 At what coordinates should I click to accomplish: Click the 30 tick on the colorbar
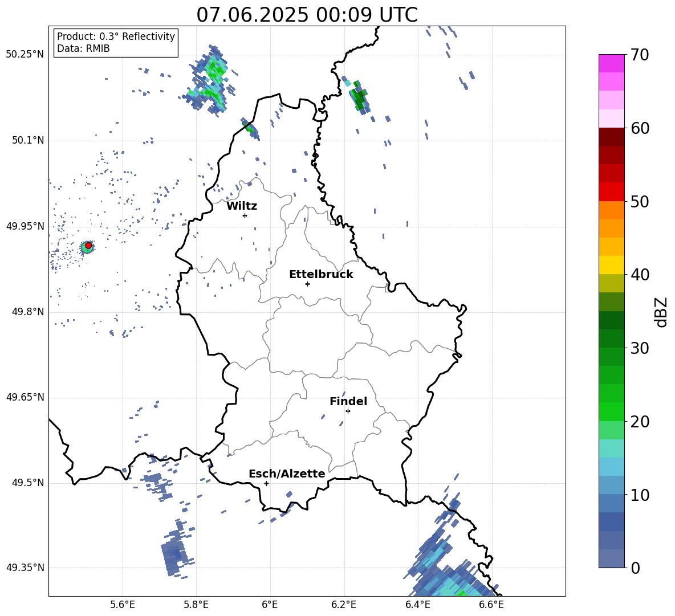pyautogui.click(x=640, y=348)
